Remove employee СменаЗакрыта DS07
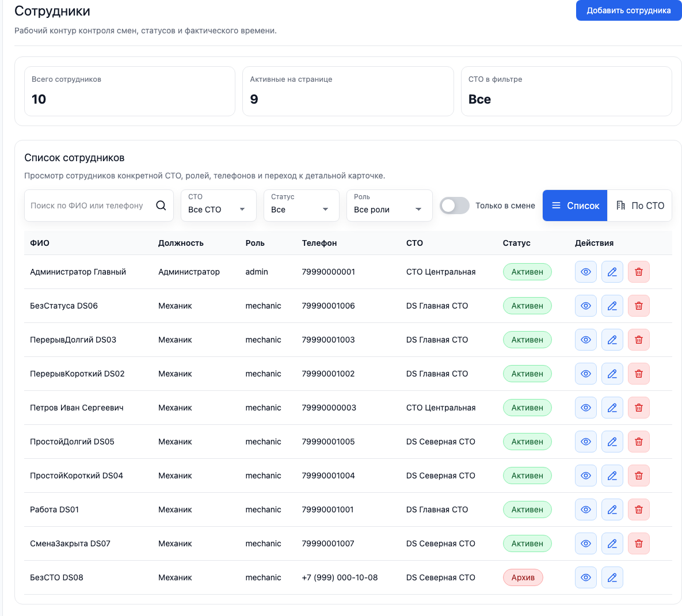 [638, 543]
